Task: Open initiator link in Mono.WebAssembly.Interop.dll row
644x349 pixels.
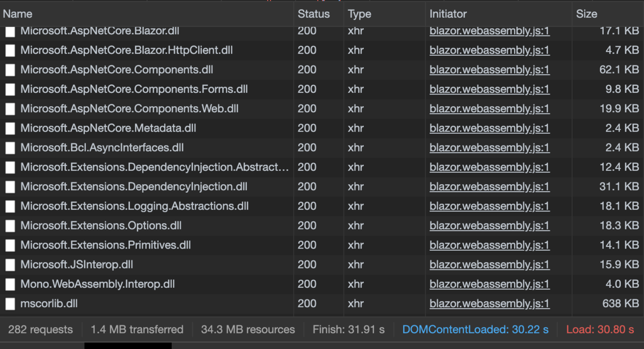Action: (x=489, y=284)
